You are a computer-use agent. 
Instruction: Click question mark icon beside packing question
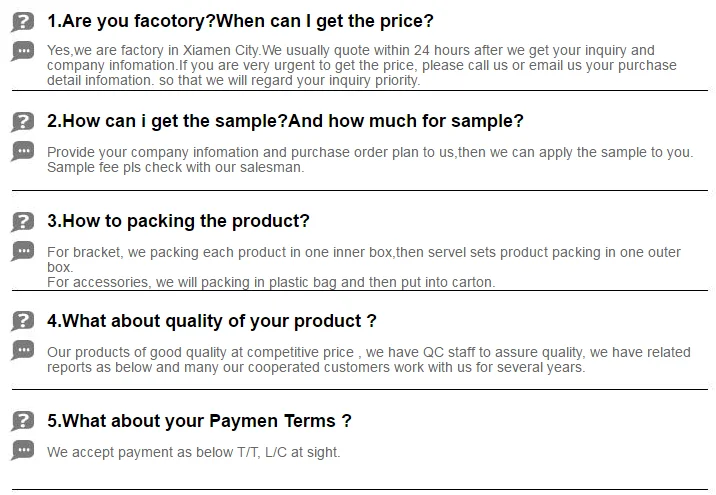tap(22, 222)
